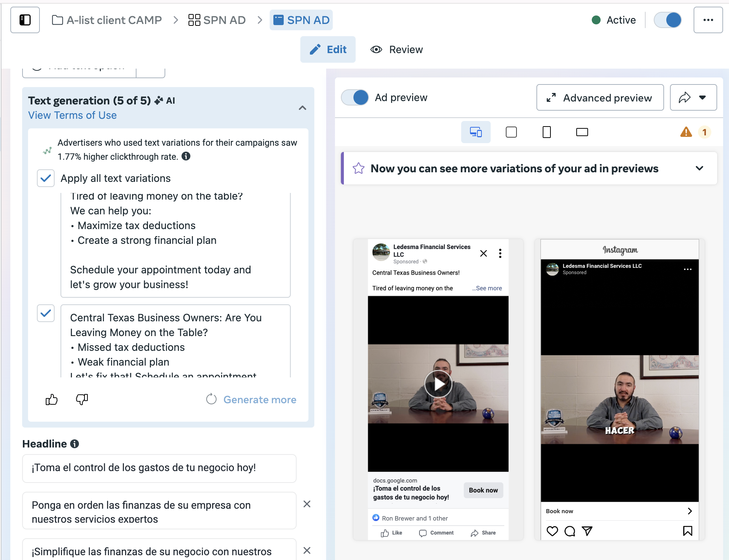Screen dimensions: 729x560
Task: Open the A-list client CAMP breadcrumb
Action: (x=107, y=20)
